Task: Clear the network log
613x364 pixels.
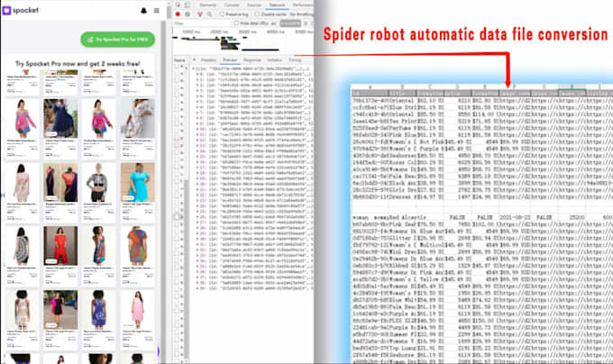Action: [x=188, y=14]
